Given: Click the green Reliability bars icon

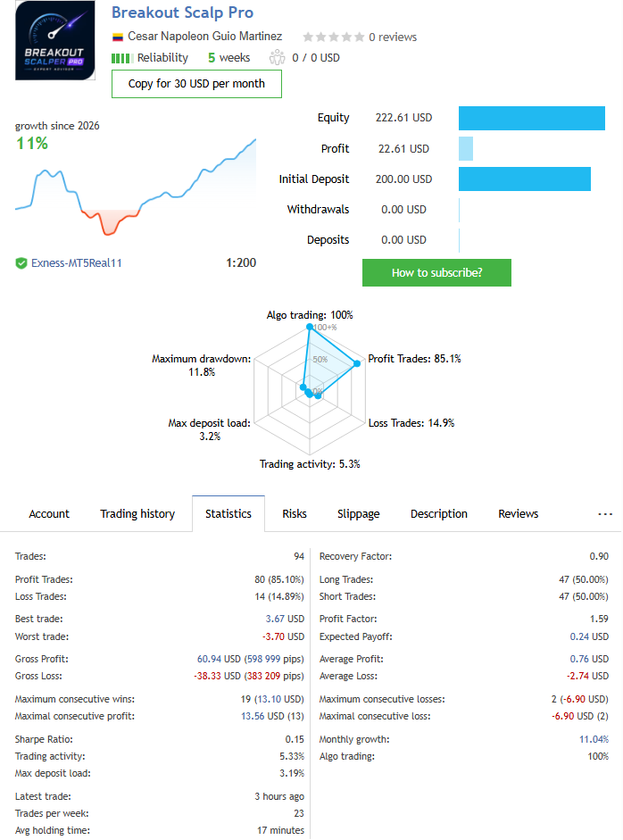Looking at the screenshot, I should [122, 58].
